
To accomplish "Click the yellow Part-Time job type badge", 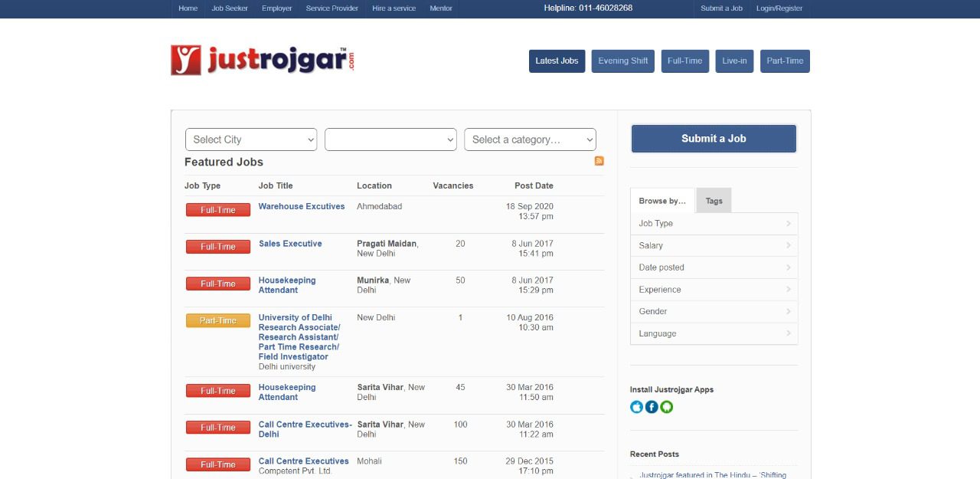I will click(x=218, y=320).
